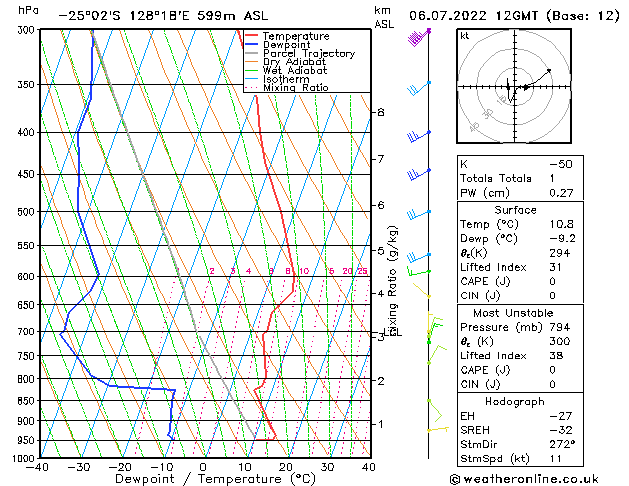Viewport: 629px width, 486px height.
Task: Click the blue wind barb at 400 hPa
Action: tap(418, 136)
